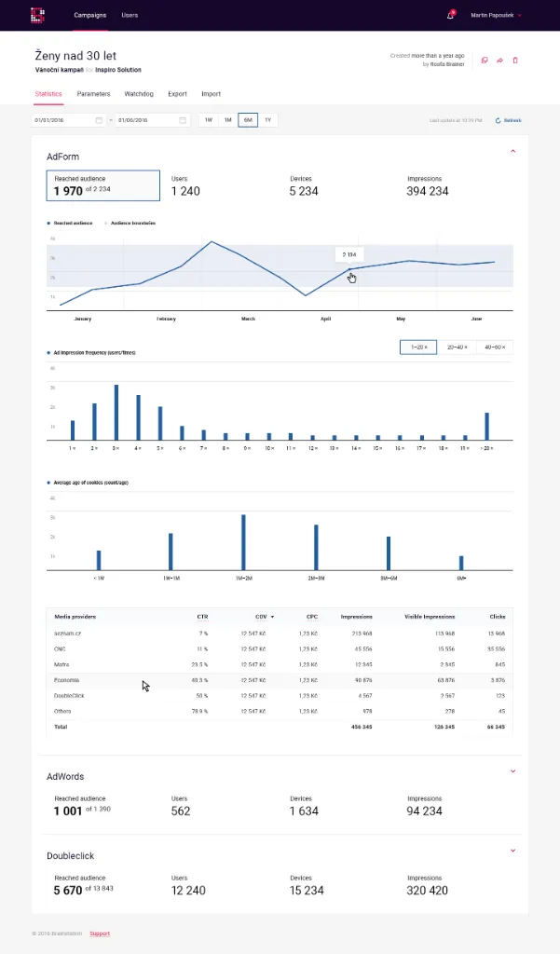Click the Doubleclick Impressions 320 420 value
The height and width of the screenshot is (954, 560).
point(428,891)
